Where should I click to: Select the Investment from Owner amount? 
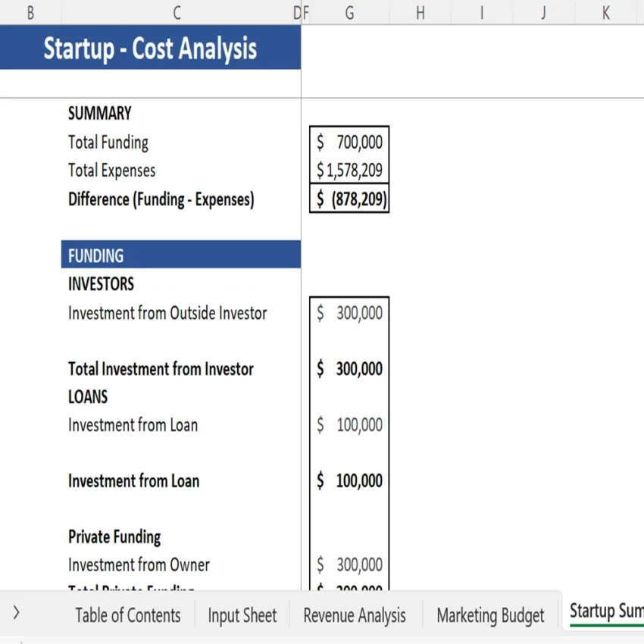tap(349, 564)
